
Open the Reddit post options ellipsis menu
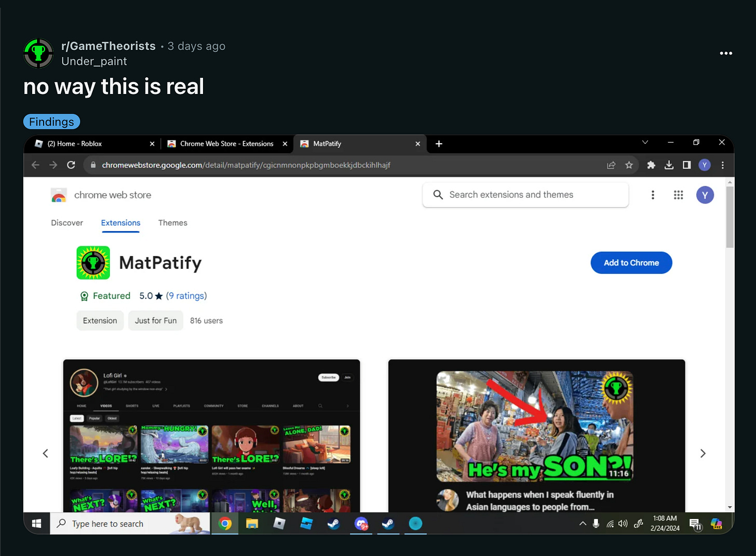726,53
